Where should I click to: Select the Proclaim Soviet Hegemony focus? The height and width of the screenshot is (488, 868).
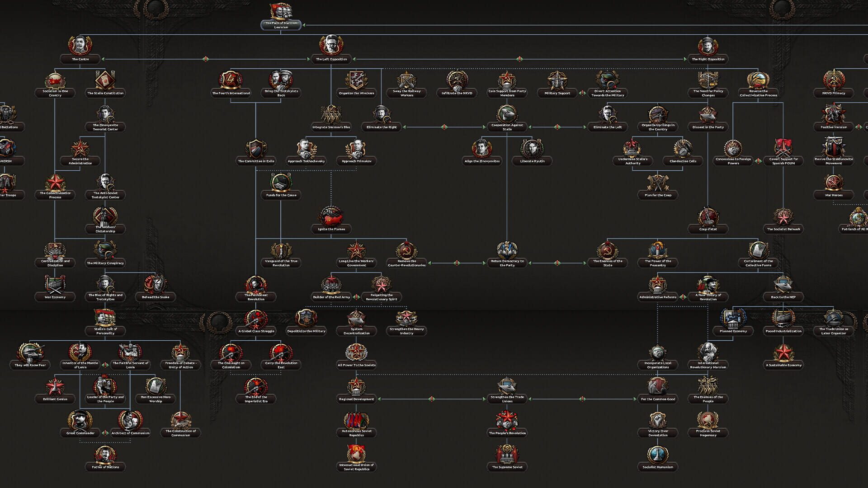pyautogui.click(x=708, y=419)
